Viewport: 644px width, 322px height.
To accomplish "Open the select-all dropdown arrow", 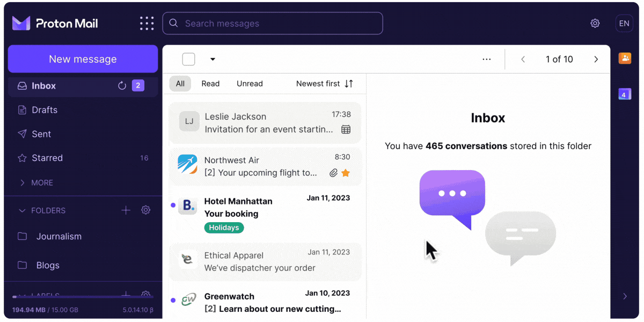I will [x=213, y=59].
